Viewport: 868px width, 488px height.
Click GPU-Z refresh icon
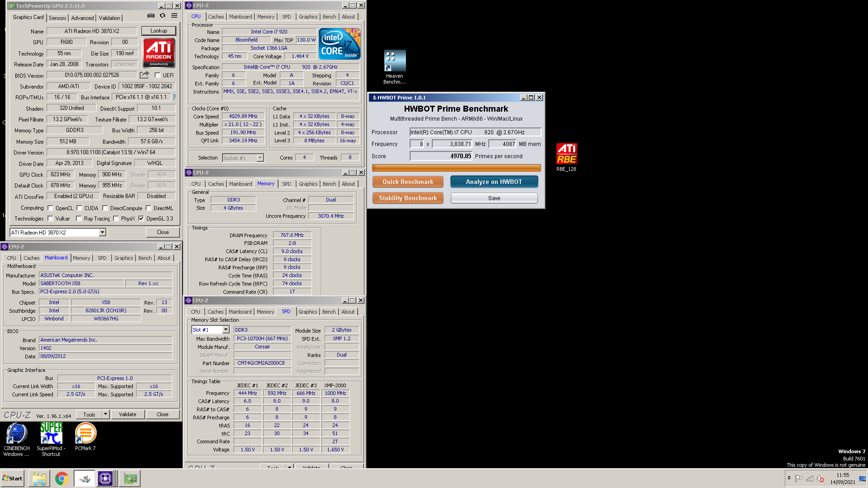[162, 16]
